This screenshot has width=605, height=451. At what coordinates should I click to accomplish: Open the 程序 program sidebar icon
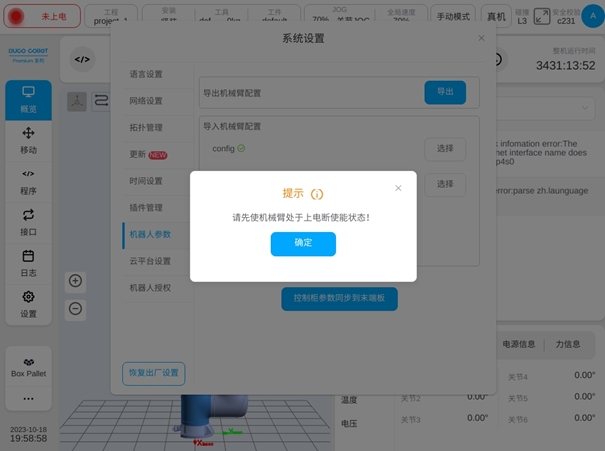click(x=28, y=181)
